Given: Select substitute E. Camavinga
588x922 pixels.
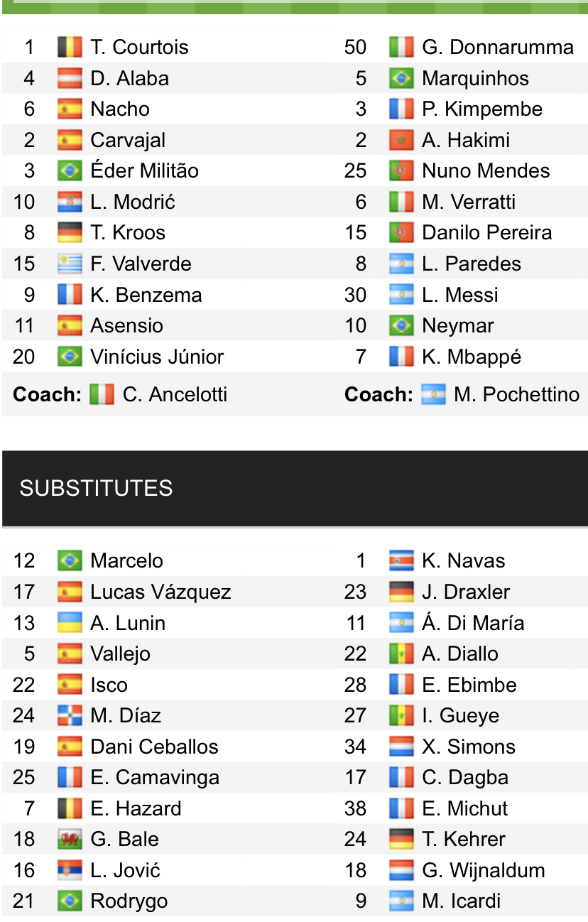Looking at the screenshot, I should [154, 778].
